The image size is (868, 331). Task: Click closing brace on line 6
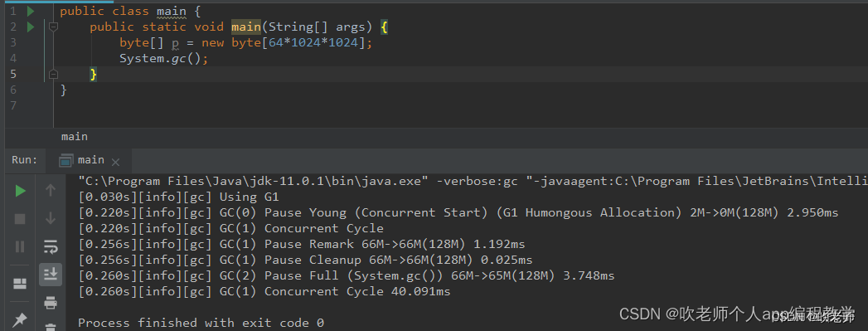(x=64, y=90)
